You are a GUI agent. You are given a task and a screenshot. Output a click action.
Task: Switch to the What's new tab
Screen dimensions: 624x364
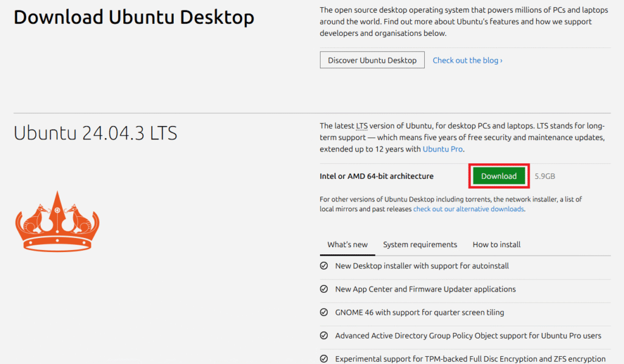pyautogui.click(x=347, y=245)
